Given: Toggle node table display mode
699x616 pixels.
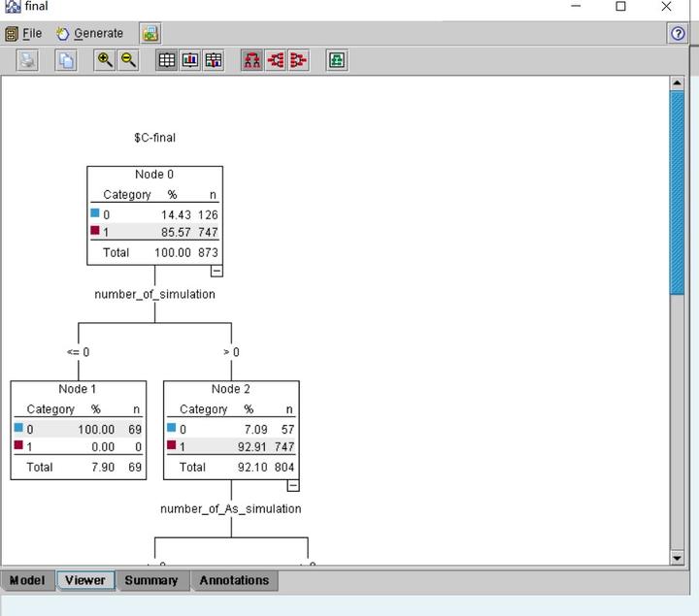Looking at the screenshot, I should click(167, 60).
